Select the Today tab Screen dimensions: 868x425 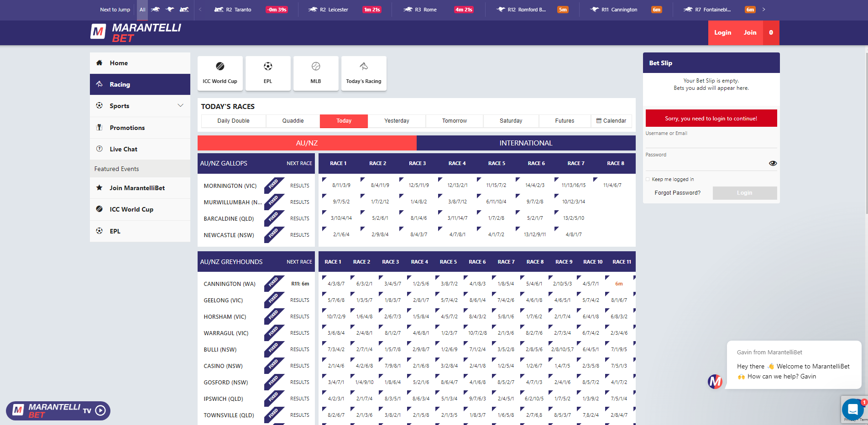[x=344, y=121]
